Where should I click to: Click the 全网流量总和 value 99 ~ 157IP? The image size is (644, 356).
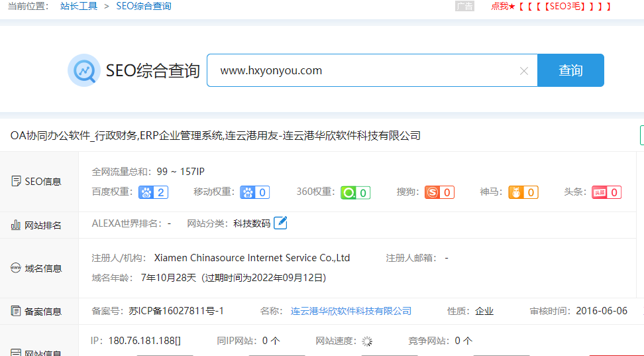click(180, 172)
